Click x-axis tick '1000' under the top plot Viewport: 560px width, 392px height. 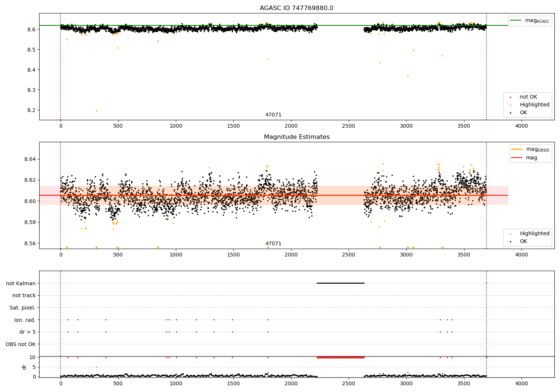pos(176,126)
